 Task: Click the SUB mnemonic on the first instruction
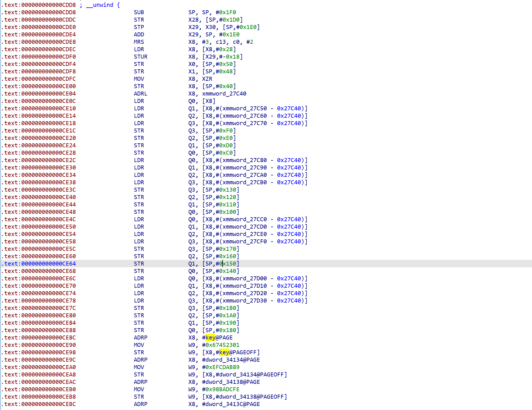point(139,13)
